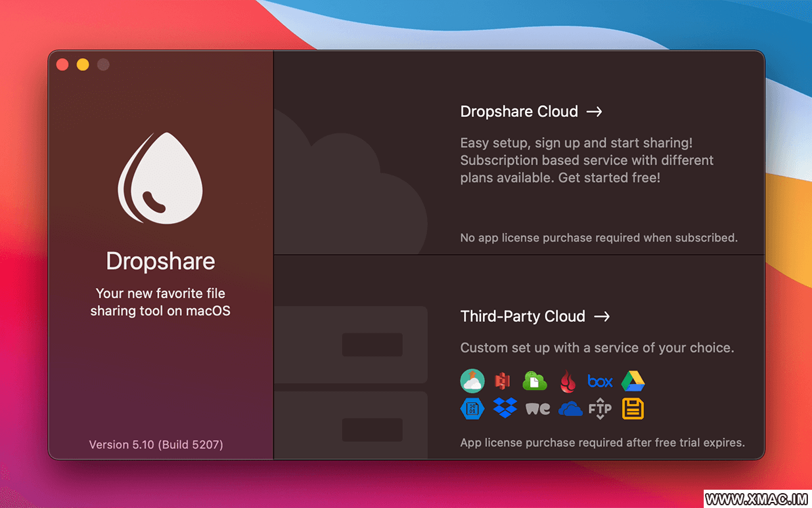Click 'Version 5.10 (Build 5207)' text

click(156, 444)
